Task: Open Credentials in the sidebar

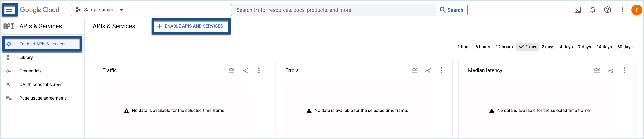Action: [30, 71]
